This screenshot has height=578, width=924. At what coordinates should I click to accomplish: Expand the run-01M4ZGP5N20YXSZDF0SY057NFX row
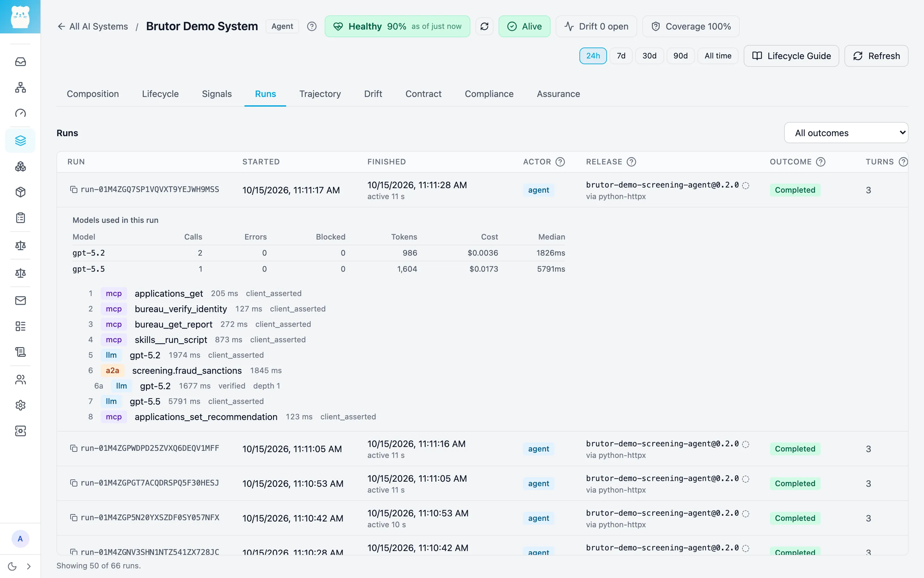[482, 518]
